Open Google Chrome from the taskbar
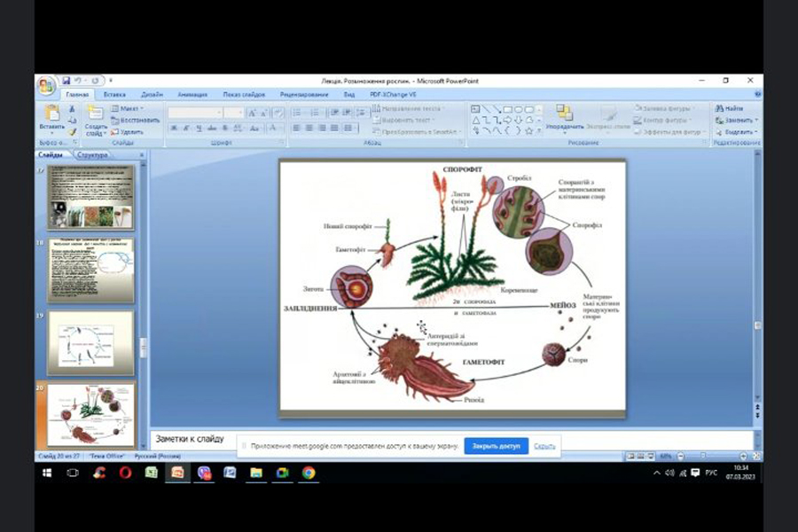Image resolution: width=798 pixels, height=532 pixels. tap(308, 473)
